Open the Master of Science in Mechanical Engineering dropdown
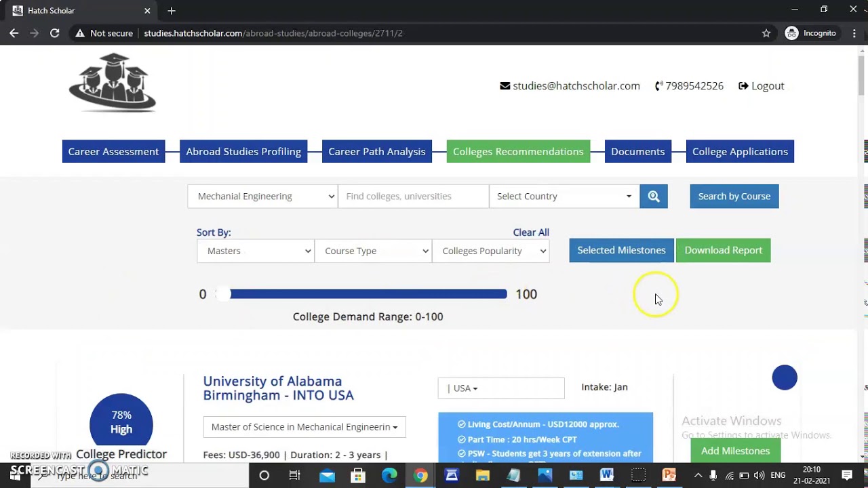The height and width of the screenshot is (488, 868). [304, 427]
